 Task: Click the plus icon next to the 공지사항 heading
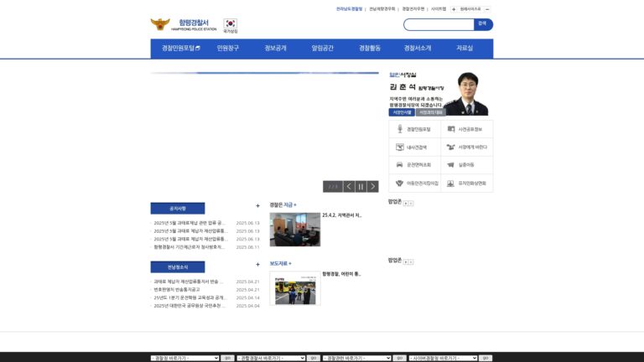(x=257, y=206)
